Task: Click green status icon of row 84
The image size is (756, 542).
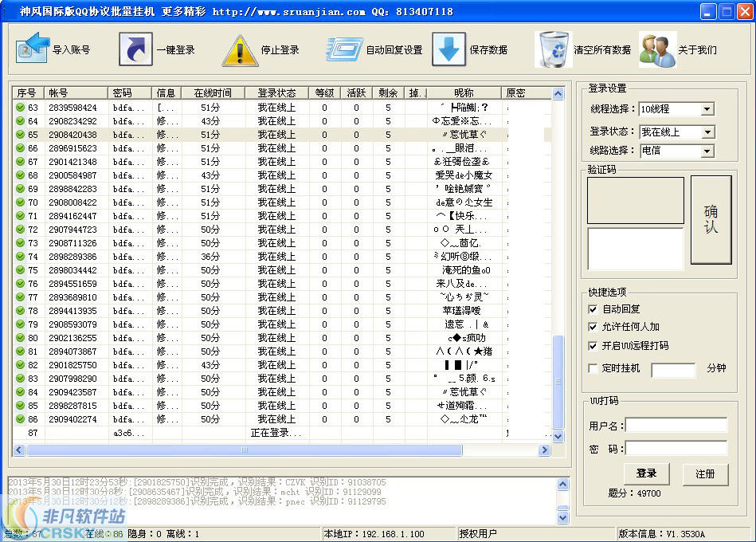Action: [20, 392]
